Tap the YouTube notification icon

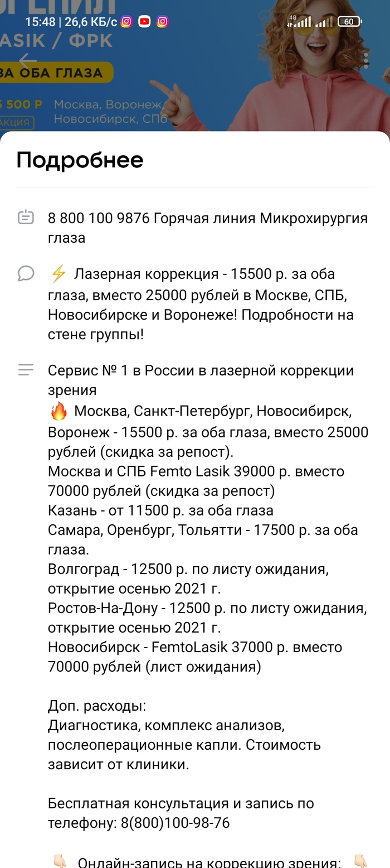pos(144,22)
